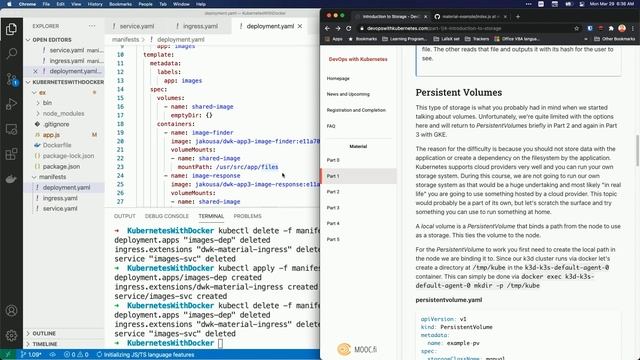Open the FAQ link in sidebar

pos(331,126)
